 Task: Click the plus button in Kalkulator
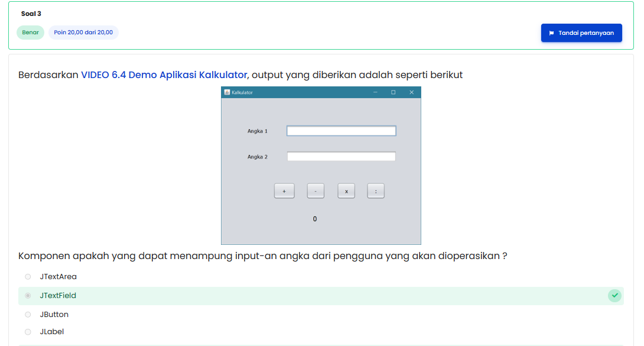coord(284,191)
